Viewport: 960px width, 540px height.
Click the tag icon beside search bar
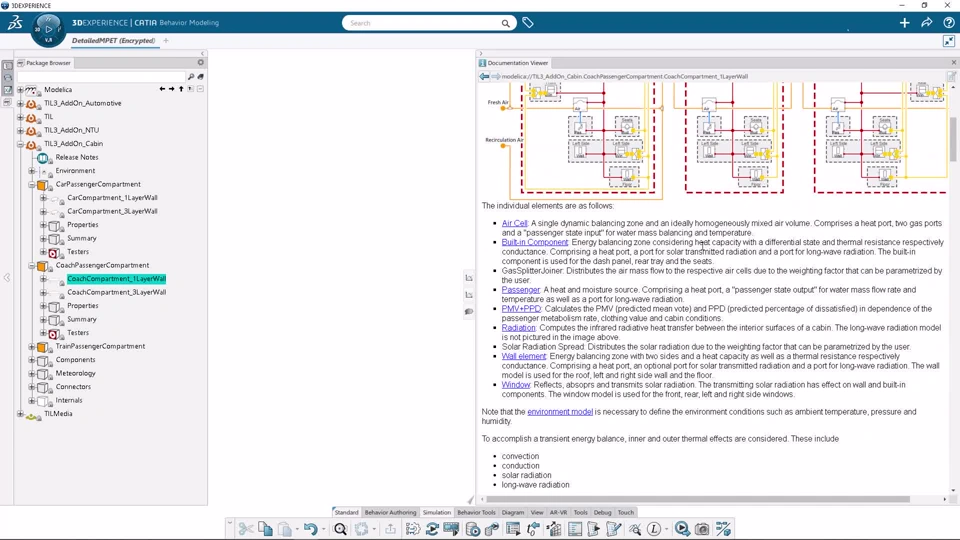click(528, 23)
